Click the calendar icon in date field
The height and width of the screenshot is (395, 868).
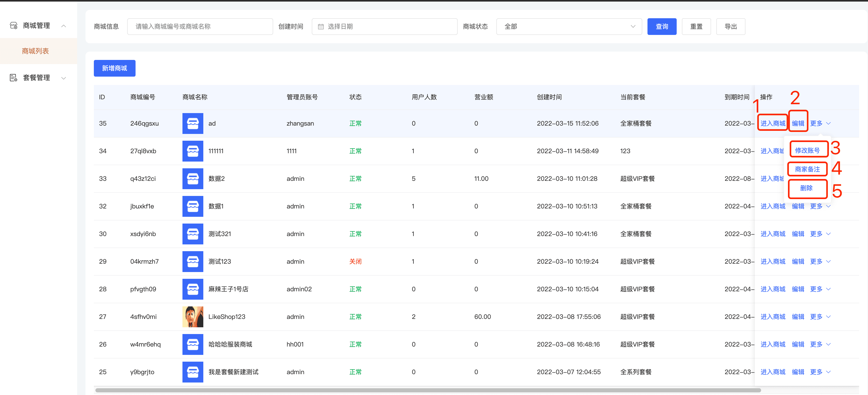(321, 27)
